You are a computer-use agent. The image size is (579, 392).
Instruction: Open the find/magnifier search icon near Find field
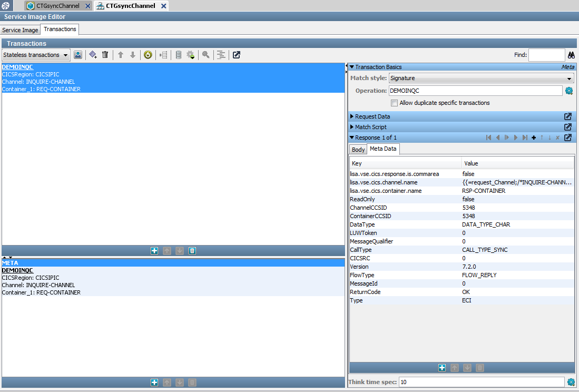571,55
